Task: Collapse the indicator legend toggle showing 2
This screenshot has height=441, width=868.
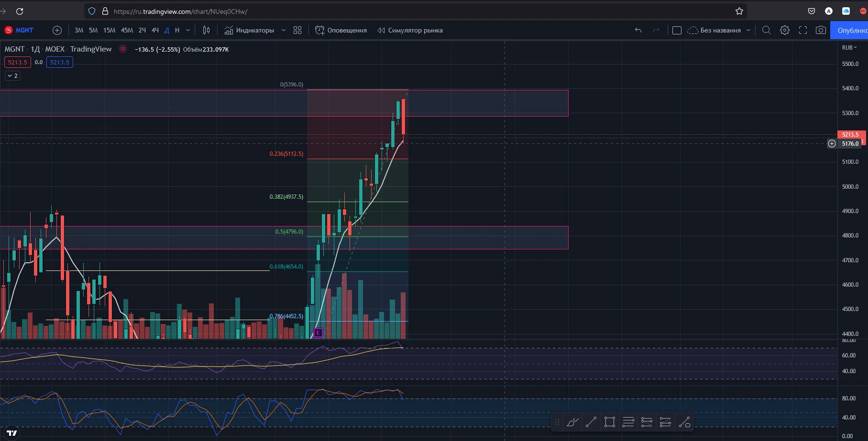Action: [12, 75]
